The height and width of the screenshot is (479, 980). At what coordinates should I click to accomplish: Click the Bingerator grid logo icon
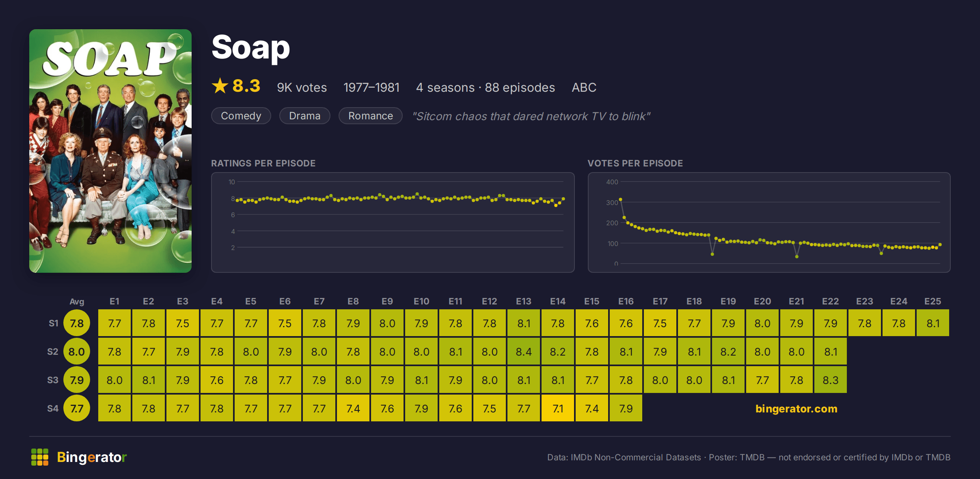click(x=40, y=457)
